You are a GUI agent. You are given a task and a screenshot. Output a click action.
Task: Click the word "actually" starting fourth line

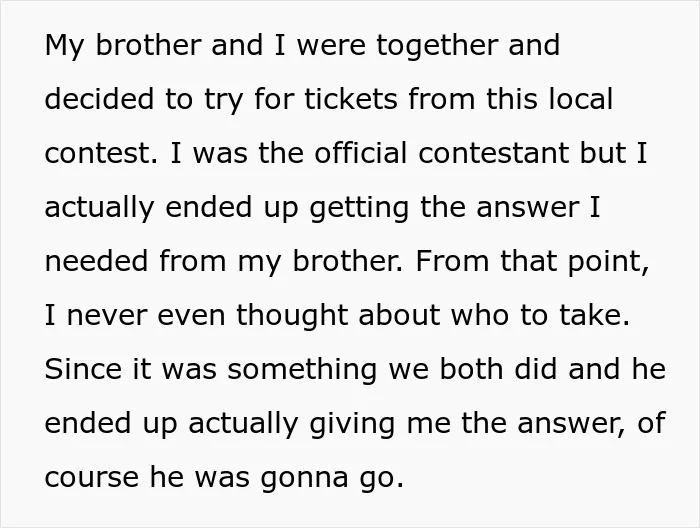tap(99, 209)
